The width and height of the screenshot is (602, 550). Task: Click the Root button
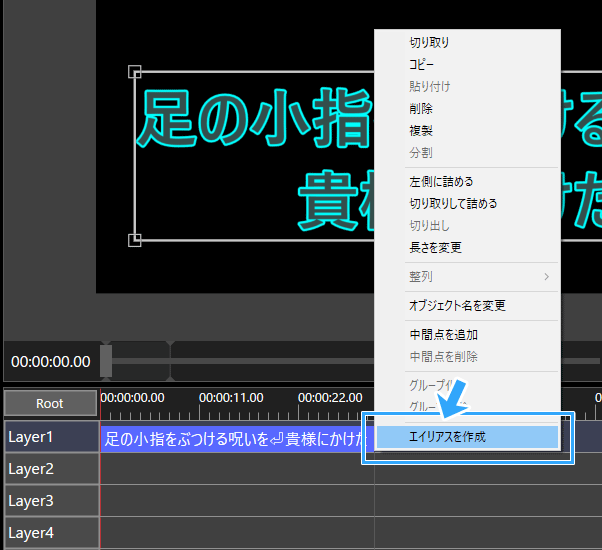[x=50, y=403]
